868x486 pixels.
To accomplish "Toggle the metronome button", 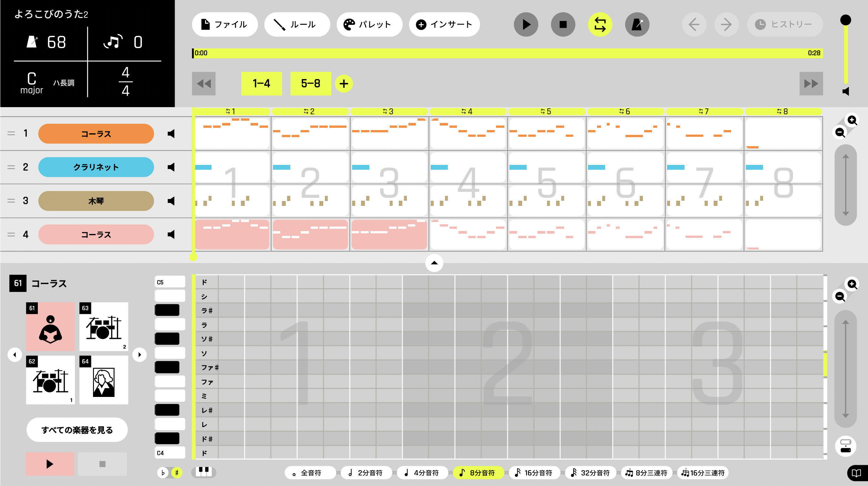I will click(637, 24).
